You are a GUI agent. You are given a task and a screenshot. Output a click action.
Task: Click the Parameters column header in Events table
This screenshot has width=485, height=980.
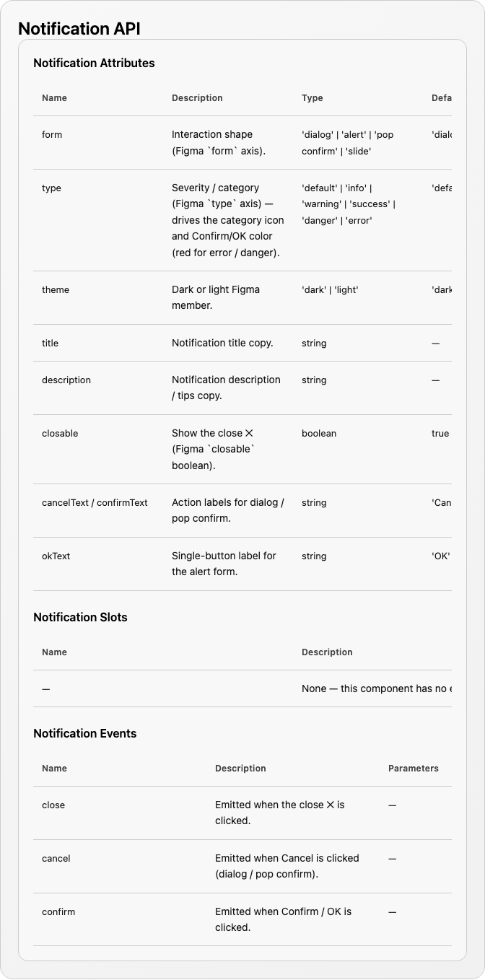coord(414,769)
